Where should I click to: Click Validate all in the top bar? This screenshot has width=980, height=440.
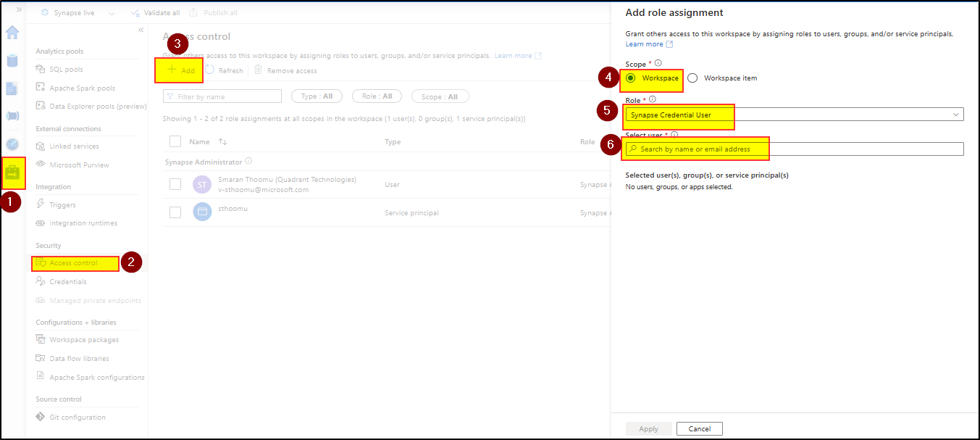155,13
